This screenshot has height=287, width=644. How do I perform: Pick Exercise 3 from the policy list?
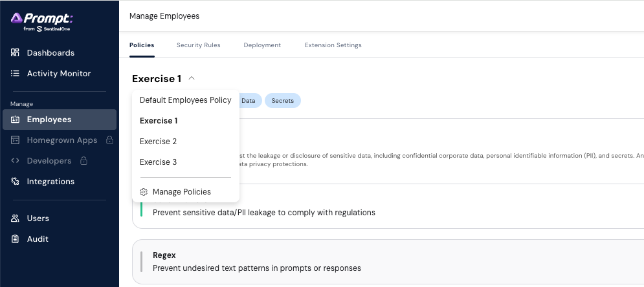(x=159, y=162)
